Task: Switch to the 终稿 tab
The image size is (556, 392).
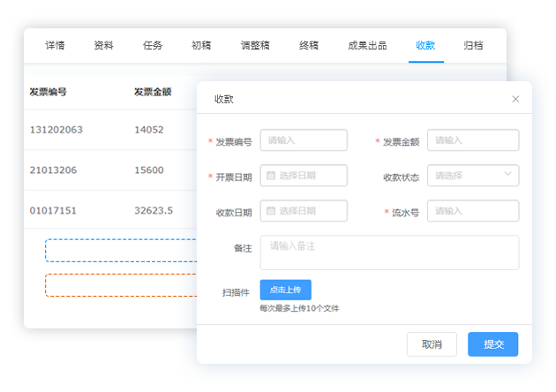Action: pyautogui.click(x=309, y=46)
